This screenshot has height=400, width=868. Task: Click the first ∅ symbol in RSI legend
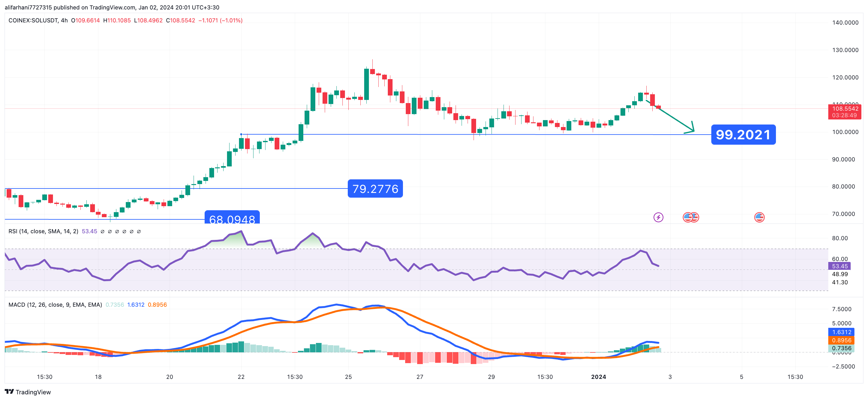click(x=102, y=231)
